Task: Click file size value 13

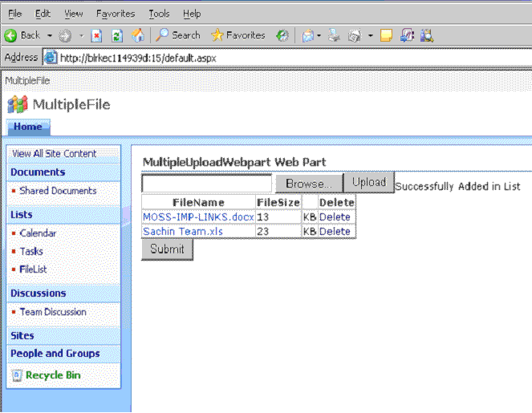Action: [262, 217]
